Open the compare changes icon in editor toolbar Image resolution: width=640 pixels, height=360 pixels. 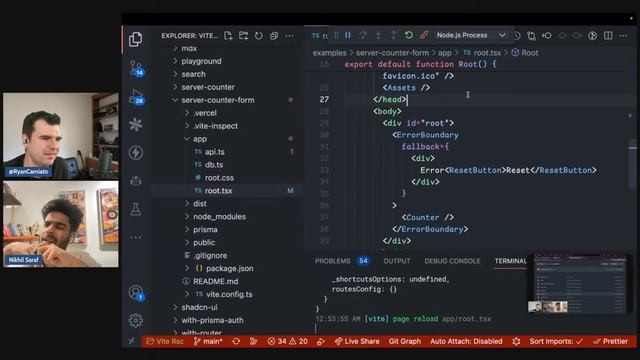(x=531, y=36)
